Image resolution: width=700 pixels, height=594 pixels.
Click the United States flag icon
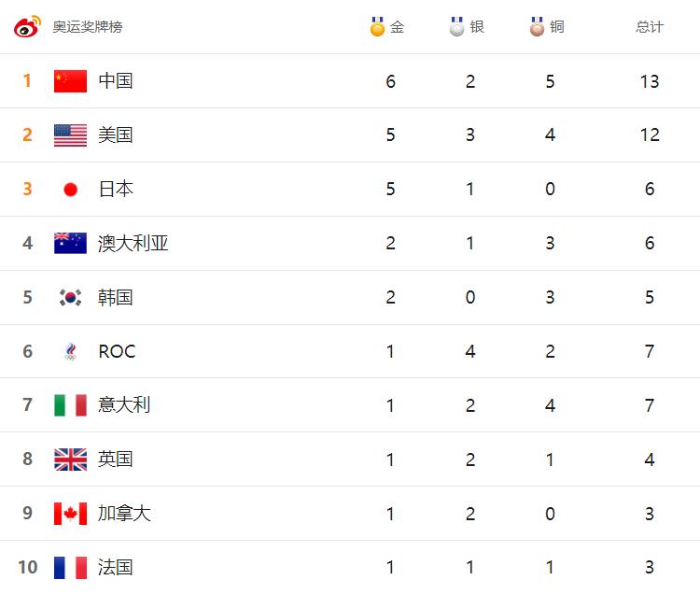pyautogui.click(x=71, y=135)
